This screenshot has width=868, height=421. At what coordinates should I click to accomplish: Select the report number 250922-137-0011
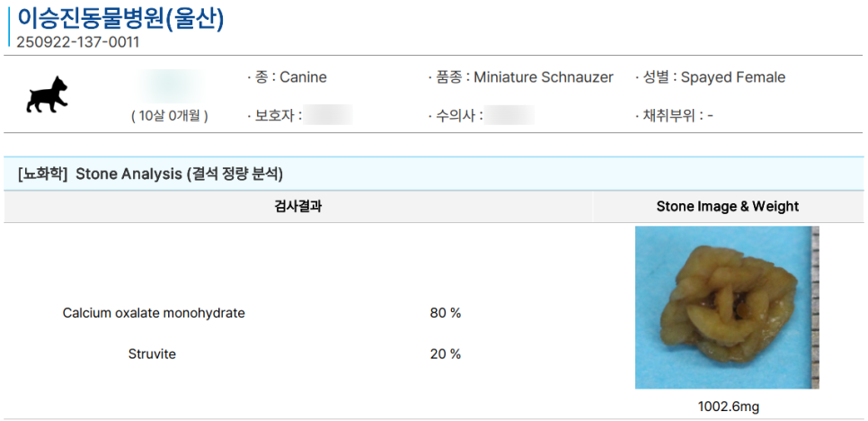coord(78,41)
